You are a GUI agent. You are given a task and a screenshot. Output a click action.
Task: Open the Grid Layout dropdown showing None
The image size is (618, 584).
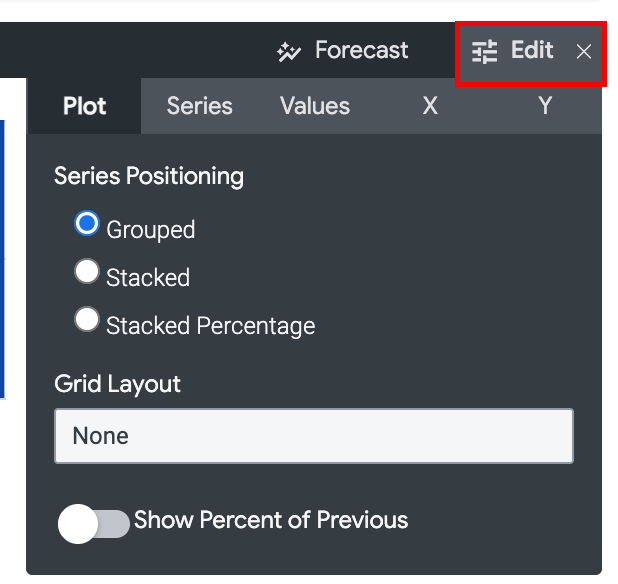313,436
